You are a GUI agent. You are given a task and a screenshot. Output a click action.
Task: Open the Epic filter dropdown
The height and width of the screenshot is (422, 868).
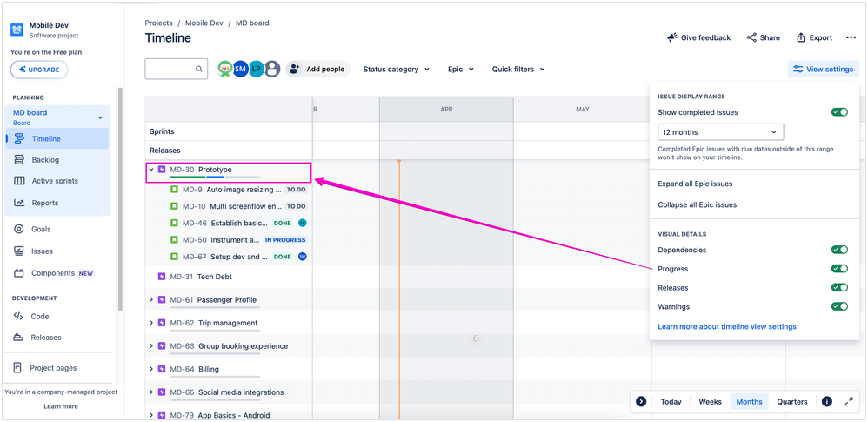click(x=461, y=70)
